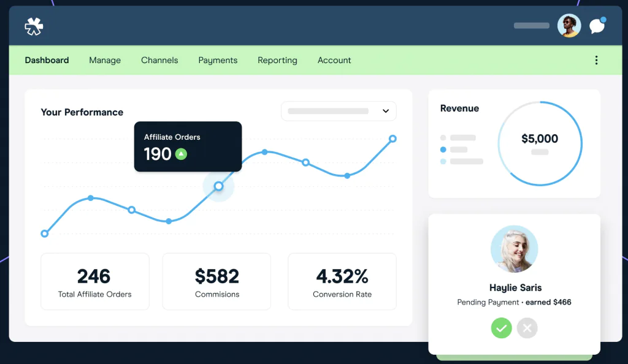The image size is (628, 364).
Task: Click the Revenue heading
Action: point(459,108)
